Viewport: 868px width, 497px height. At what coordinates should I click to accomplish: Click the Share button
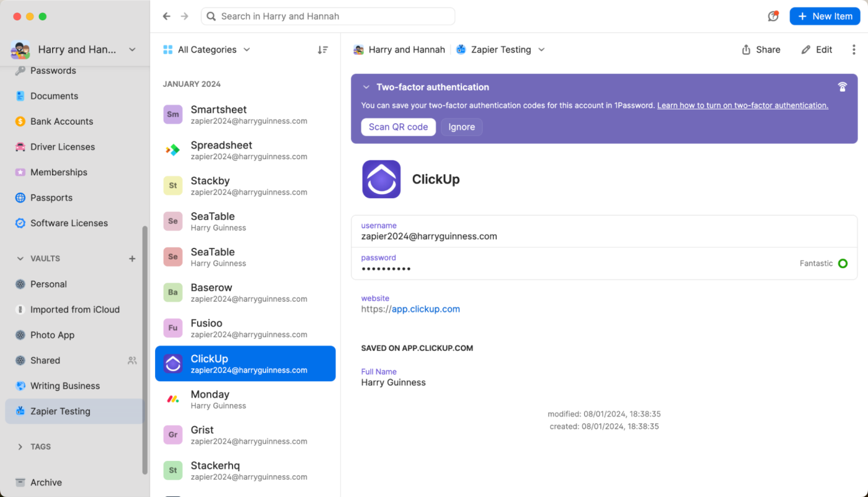click(x=761, y=50)
